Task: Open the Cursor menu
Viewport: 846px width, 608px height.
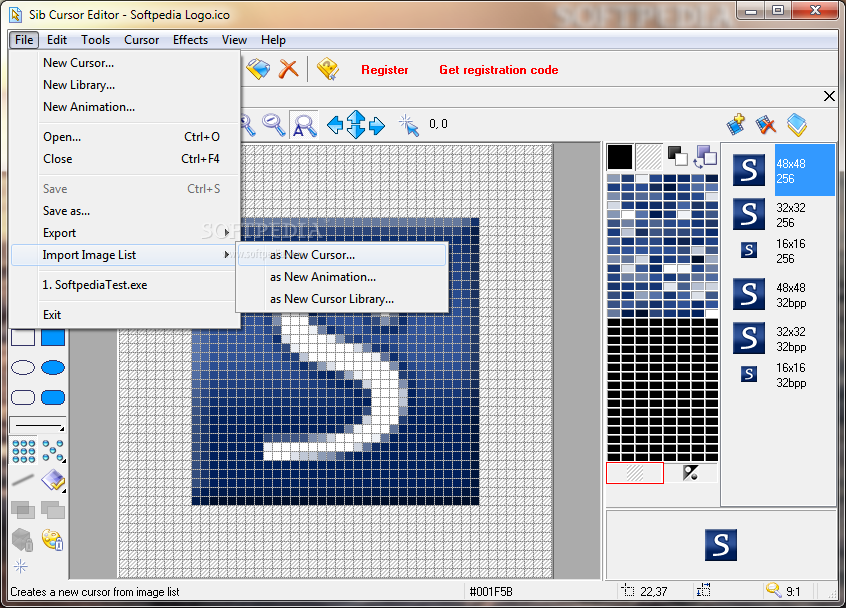Action: (x=141, y=40)
